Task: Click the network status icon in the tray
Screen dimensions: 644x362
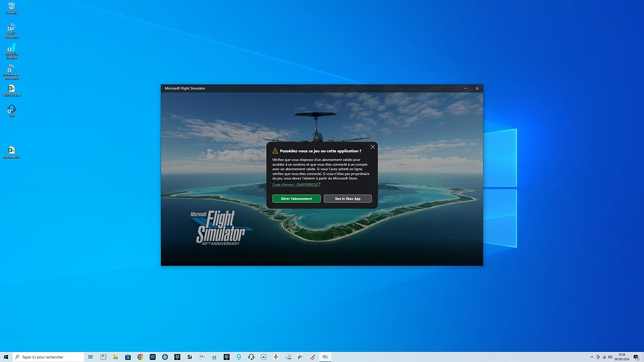Action: click(x=605, y=356)
